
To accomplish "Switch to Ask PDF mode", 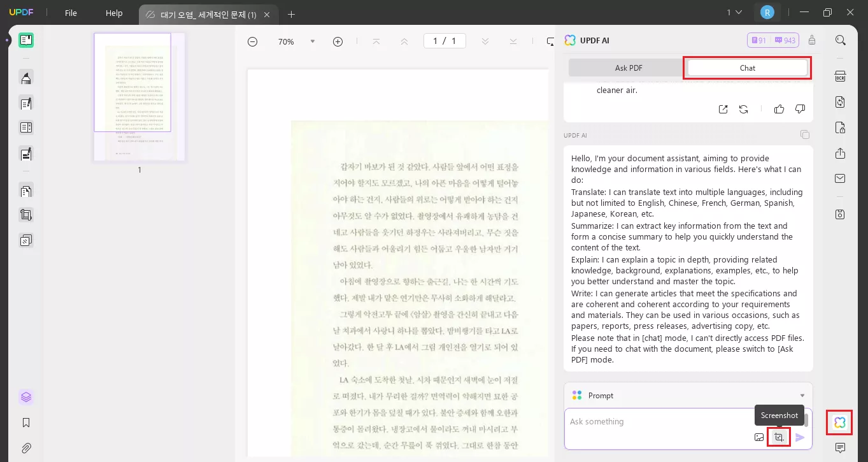I will [x=628, y=68].
